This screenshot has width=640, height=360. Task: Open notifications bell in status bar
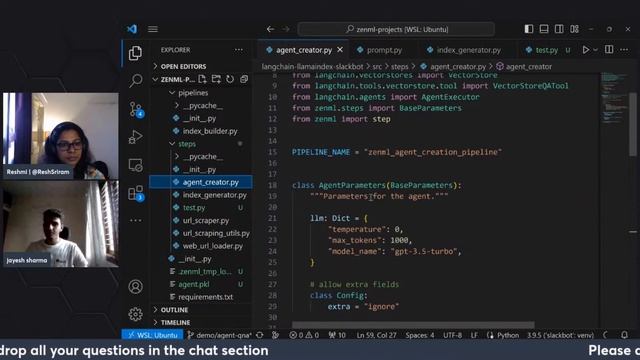tap(624, 335)
